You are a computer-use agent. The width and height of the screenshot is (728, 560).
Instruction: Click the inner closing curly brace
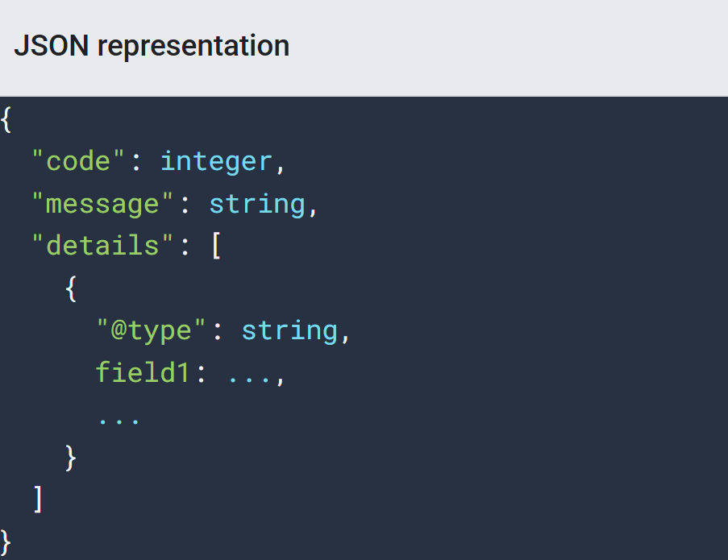pos(71,458)
